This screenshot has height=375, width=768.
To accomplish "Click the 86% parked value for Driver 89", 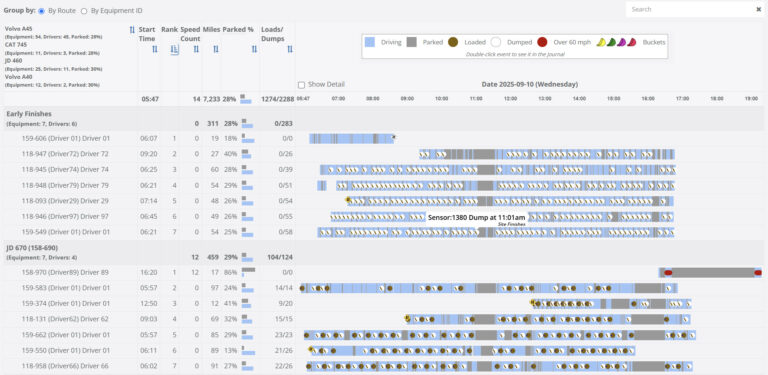I will click(230, 272).
